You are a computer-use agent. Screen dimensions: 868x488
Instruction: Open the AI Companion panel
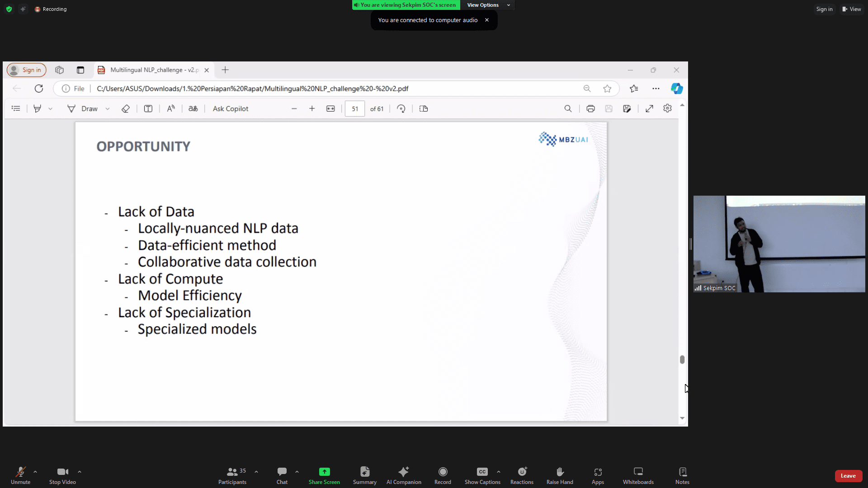[403, 475]
